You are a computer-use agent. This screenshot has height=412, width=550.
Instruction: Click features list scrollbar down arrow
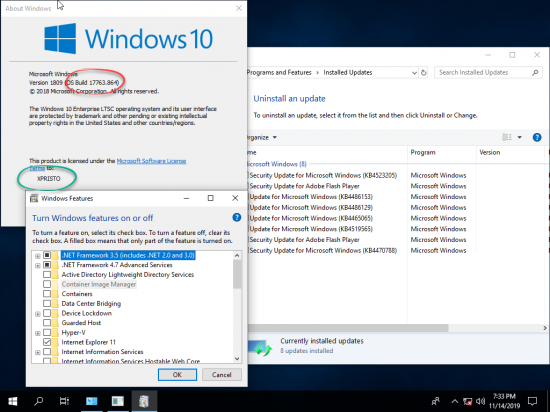(x=237, y=359)
